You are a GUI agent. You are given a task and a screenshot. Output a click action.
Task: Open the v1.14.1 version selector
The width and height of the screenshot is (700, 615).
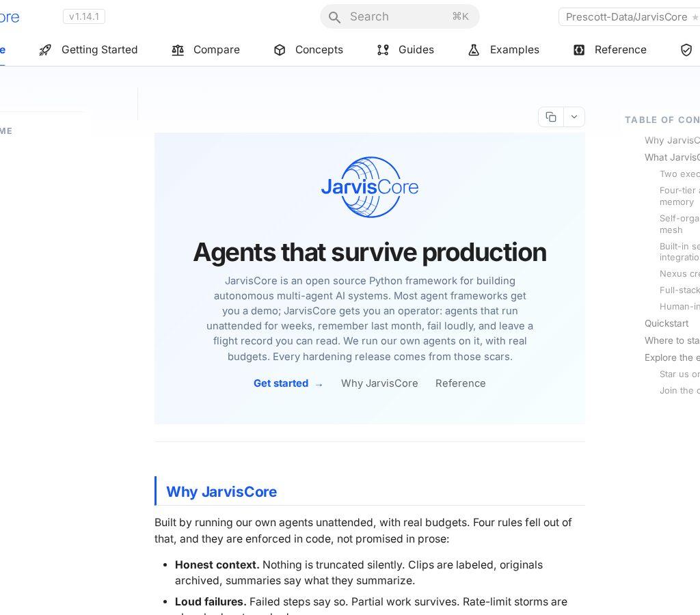tap(84, 16)
